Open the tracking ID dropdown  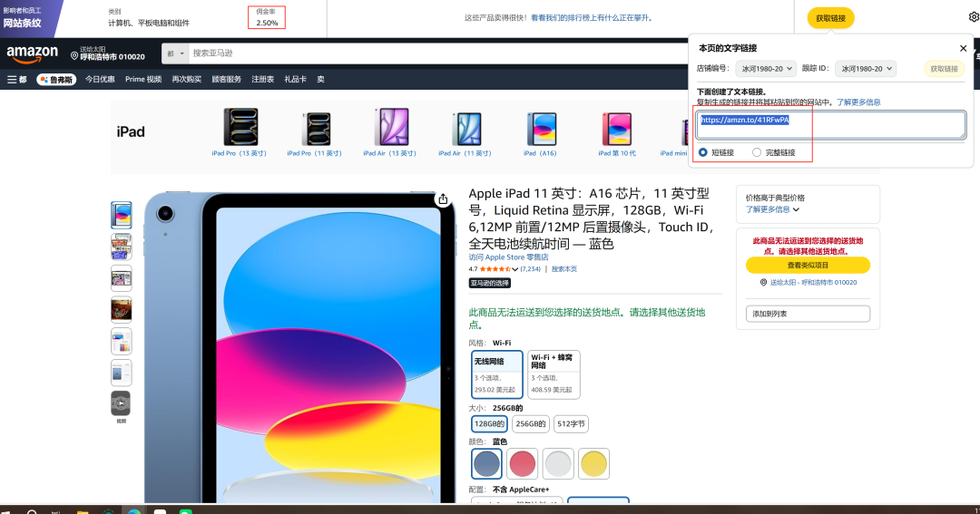[866, 69]
